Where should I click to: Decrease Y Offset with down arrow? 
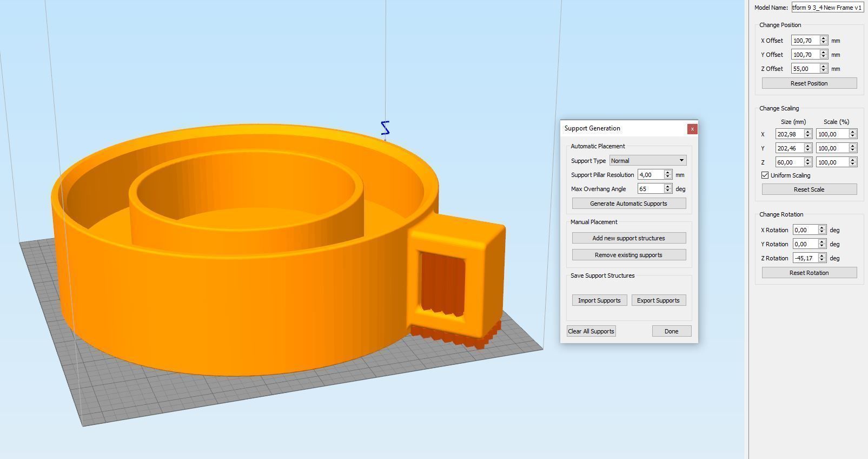coord(824,57)
